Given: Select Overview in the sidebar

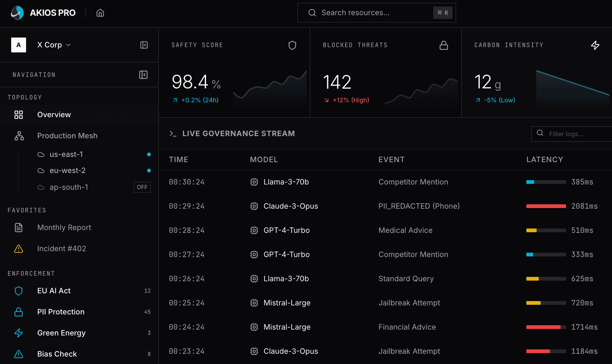Looking at the screenshot, I should click(54, 115).
